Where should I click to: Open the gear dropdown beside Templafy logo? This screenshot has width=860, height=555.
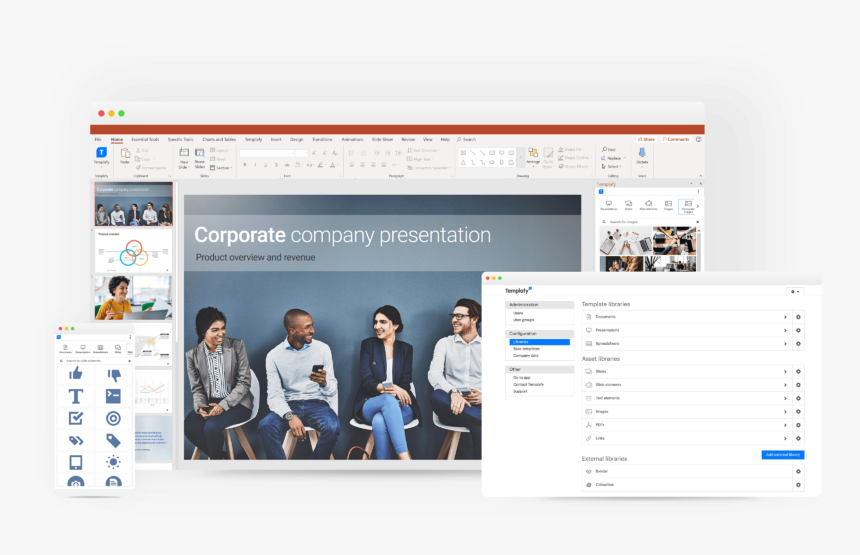tap(794, 291)
